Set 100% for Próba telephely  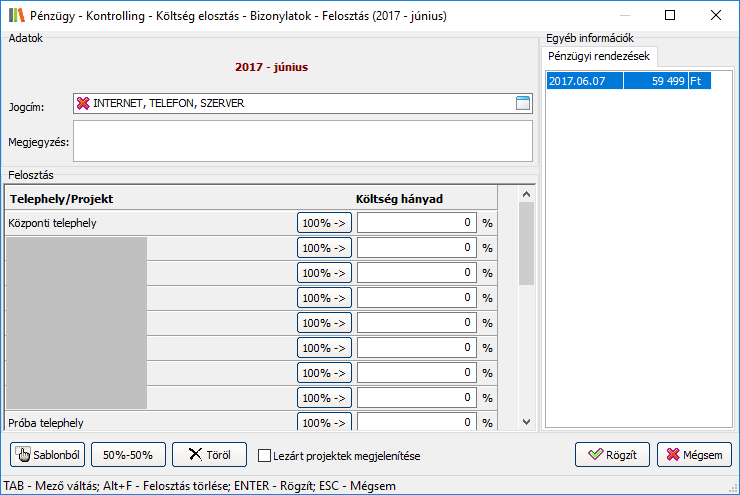click(324, 422)
